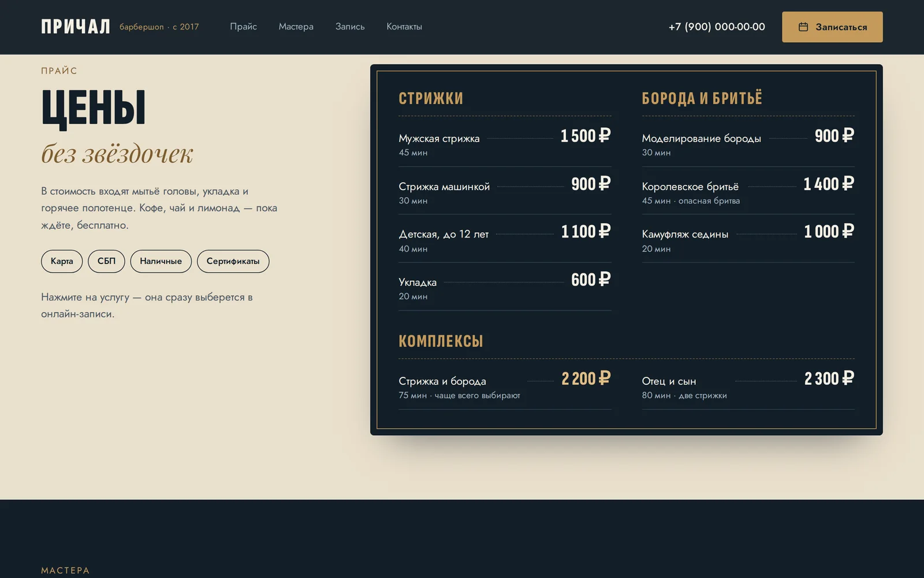Click the 2 200 ₽ price
This screenshot has width=924, height=578.
click(586, 379)
